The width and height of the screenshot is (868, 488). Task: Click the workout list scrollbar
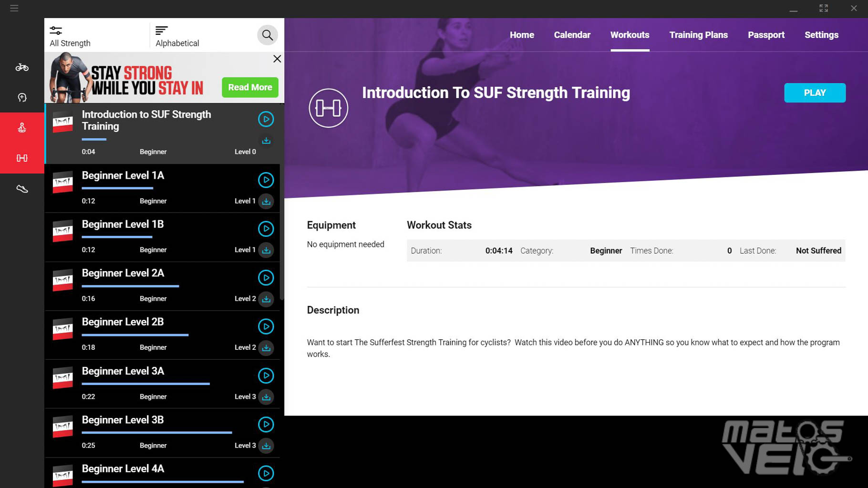282,201
